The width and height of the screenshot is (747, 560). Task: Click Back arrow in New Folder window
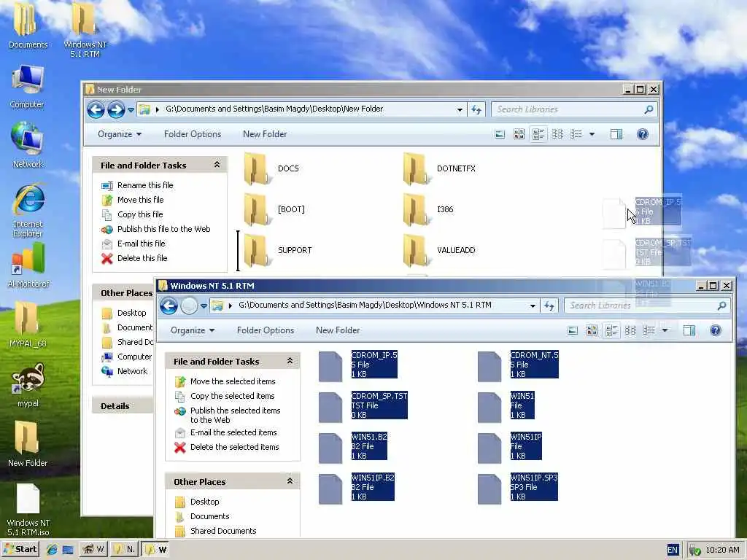pyautogui.click(x=96, y=109)
